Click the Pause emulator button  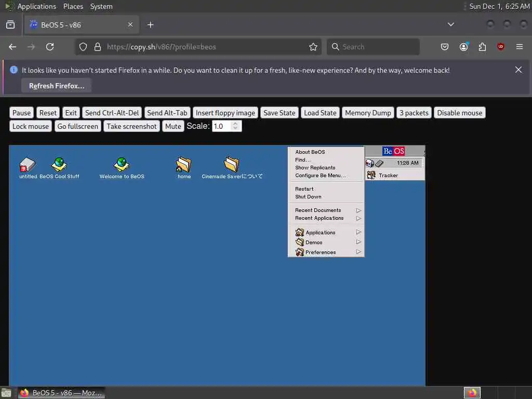22,113
